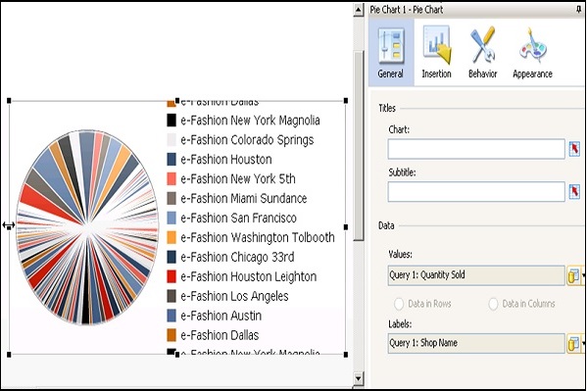
Task: Open the Behavior tab
Action: coord(482,53)
